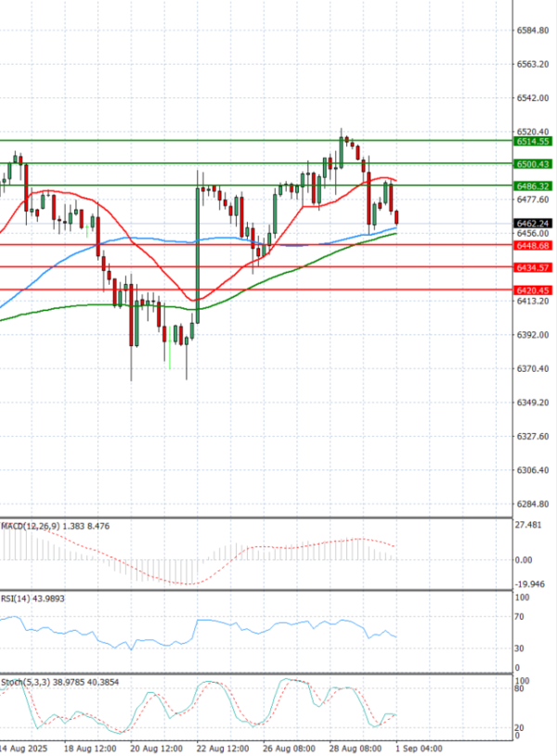This screenshot has width=557, height=756.
Task: Click the MACD scale value 27.481
Action: point(528,525)
